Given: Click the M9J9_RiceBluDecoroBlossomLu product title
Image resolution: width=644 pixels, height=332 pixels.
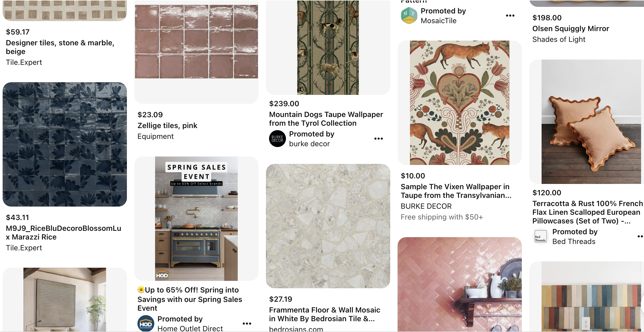Looking at the screenshot, I should pyautogui.click(x=63, y=233).
